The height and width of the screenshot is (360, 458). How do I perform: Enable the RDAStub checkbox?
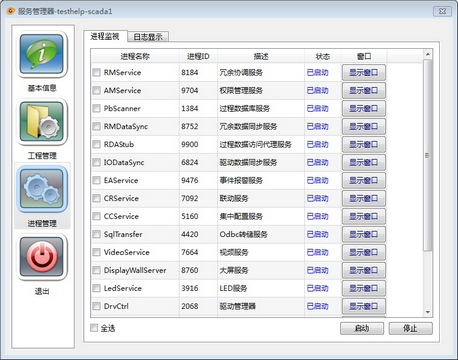[96, 144]
